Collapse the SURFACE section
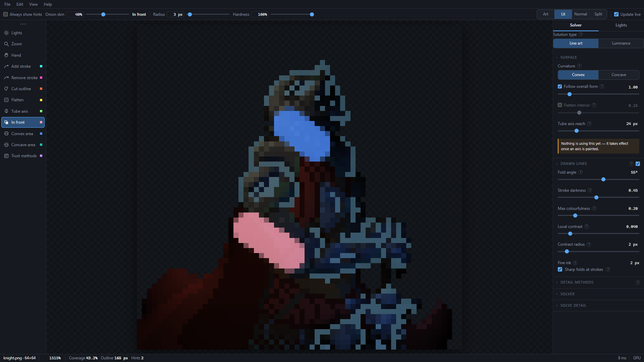This screenshot has width=644, height=362. click(569, 57)
